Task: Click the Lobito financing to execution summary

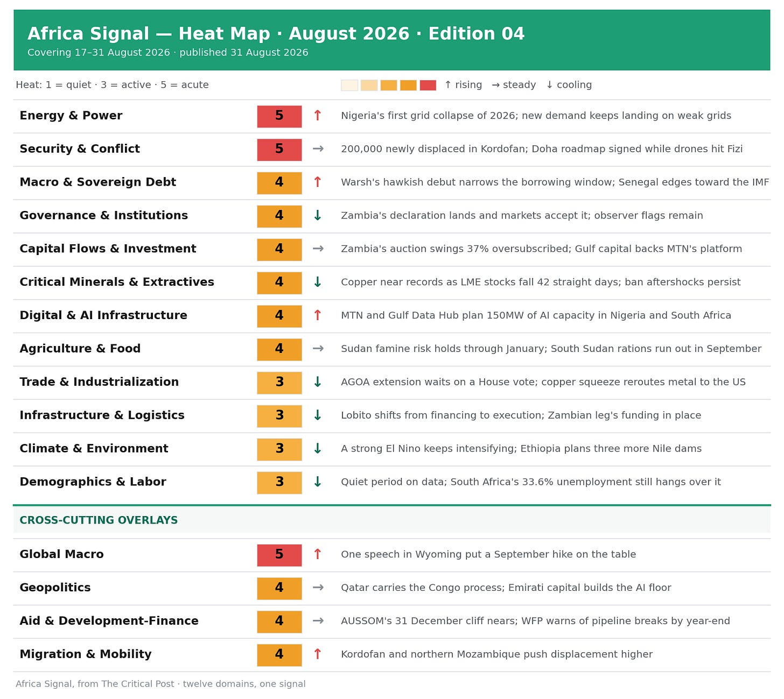Action: tap(521, 415)
